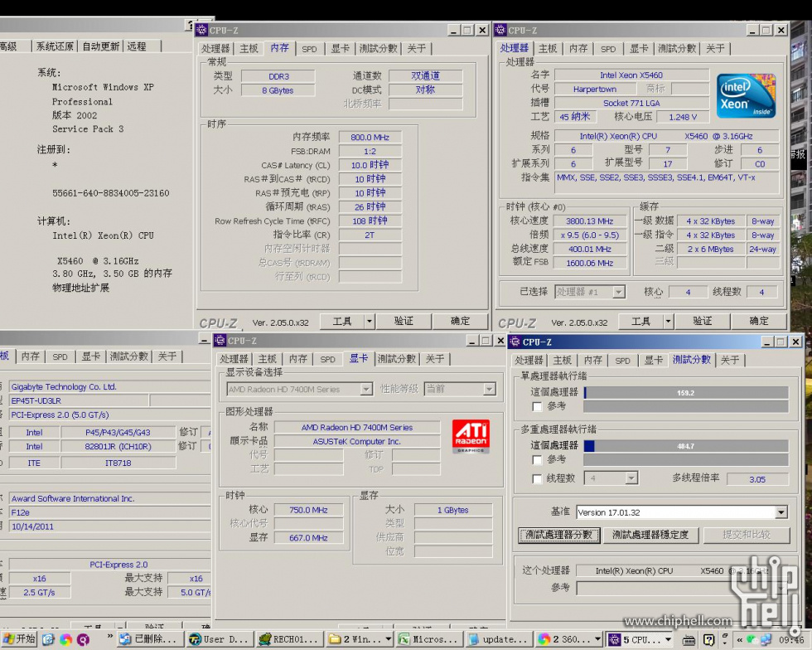Click single-thread score bar 159.2

tap(686, 393)
